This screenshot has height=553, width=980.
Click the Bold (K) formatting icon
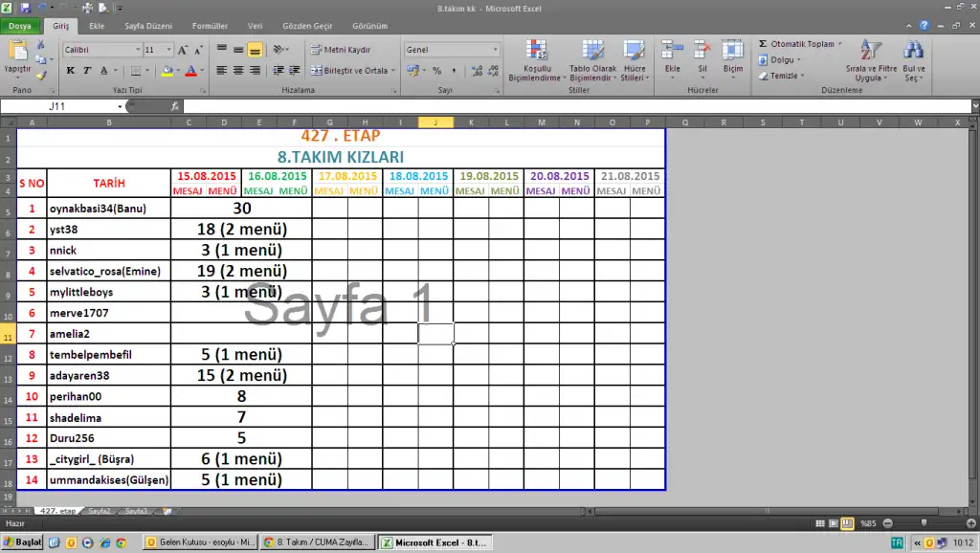point(71,71)
